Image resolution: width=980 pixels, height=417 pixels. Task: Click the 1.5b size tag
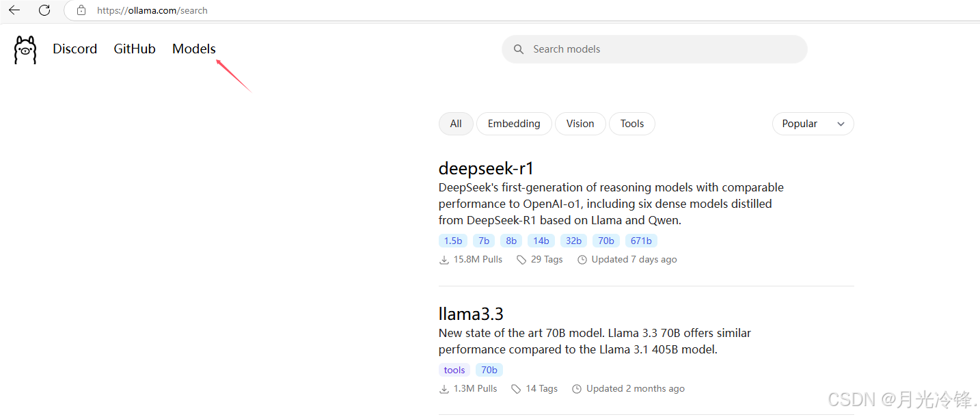pyautogui.click(x=453, y=241)
